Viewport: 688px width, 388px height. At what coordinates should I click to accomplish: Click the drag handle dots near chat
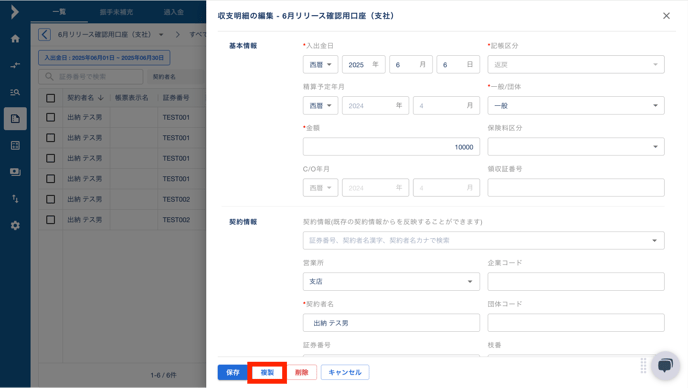tap(643, 365)
